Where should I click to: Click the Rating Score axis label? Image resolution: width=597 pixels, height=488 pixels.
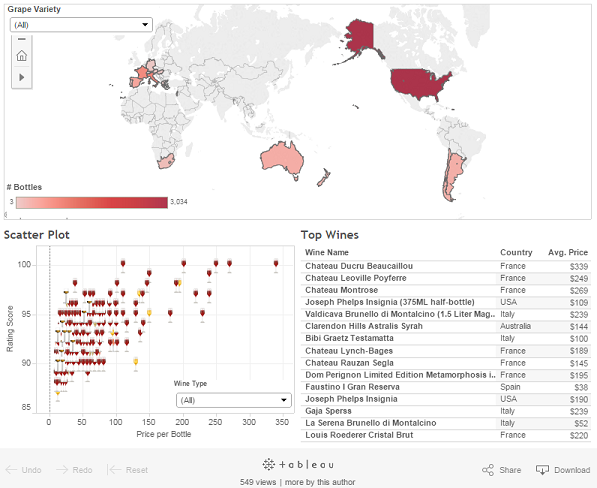[x=10, y=329]
